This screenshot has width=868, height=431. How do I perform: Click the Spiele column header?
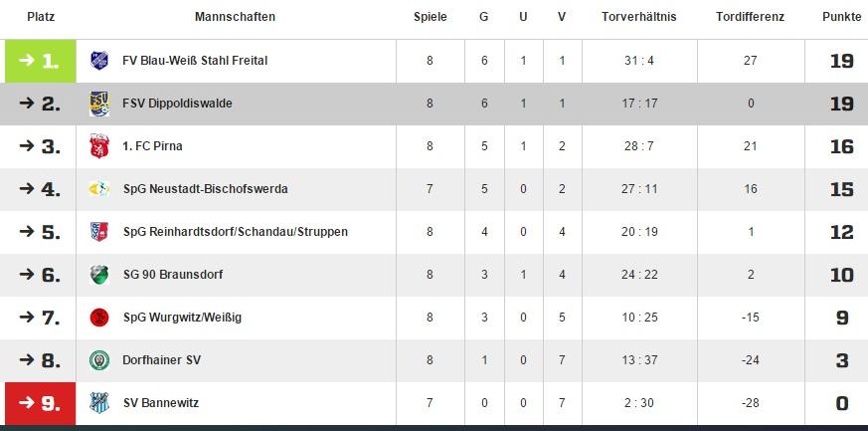click(x=431, y=17)
